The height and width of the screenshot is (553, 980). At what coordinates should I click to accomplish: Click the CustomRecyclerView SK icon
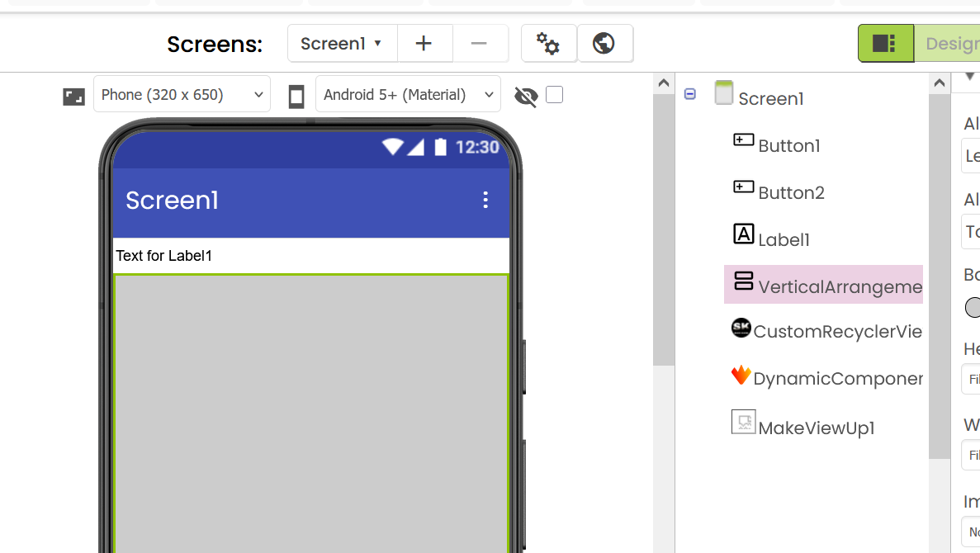741,328
